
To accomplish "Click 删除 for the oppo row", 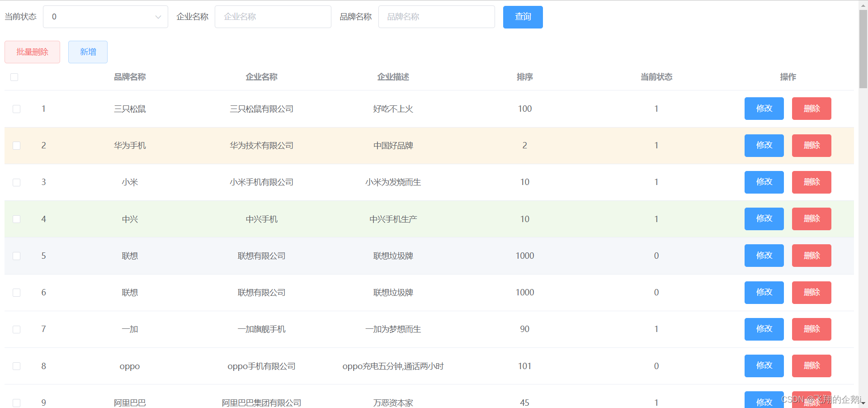I will click(811, 366).
